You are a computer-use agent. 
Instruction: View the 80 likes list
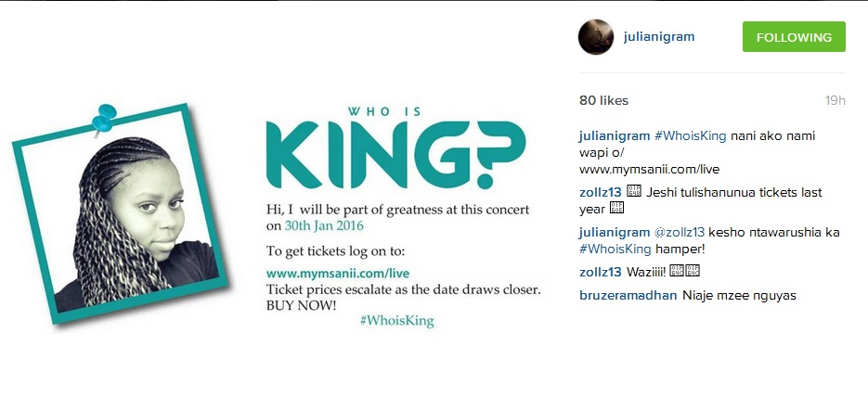(603, 100)
